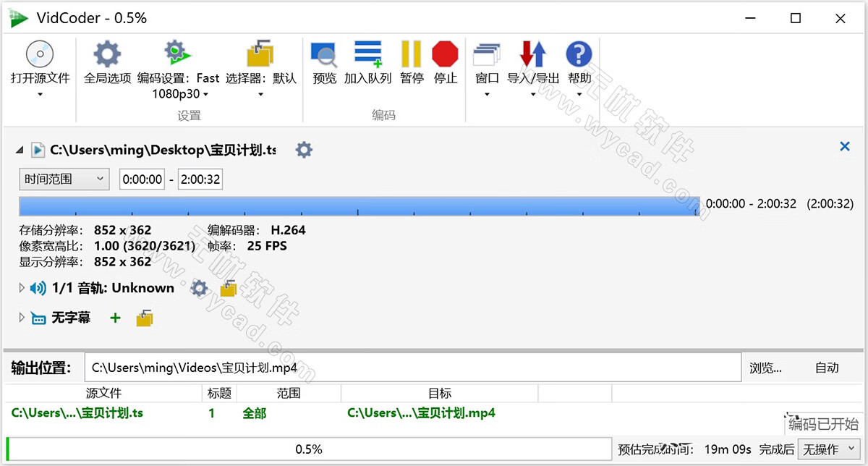The height and width of the screenshot is (466, 868).
Task: Click the 自动 automatic naming button
Action: [x=827, y=368]
